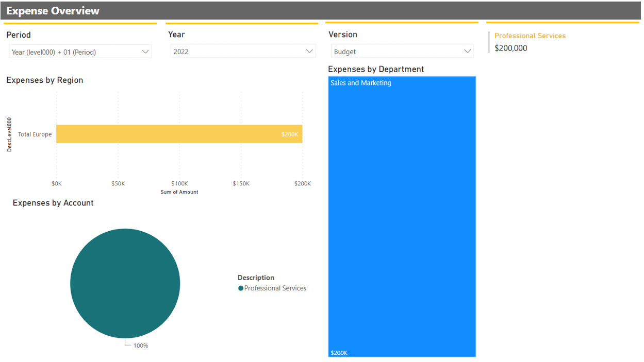The width and height of the screenshot is (644, 362).
Task: Click the Sum of Amount axis title
Action: (x=179, y=192)
